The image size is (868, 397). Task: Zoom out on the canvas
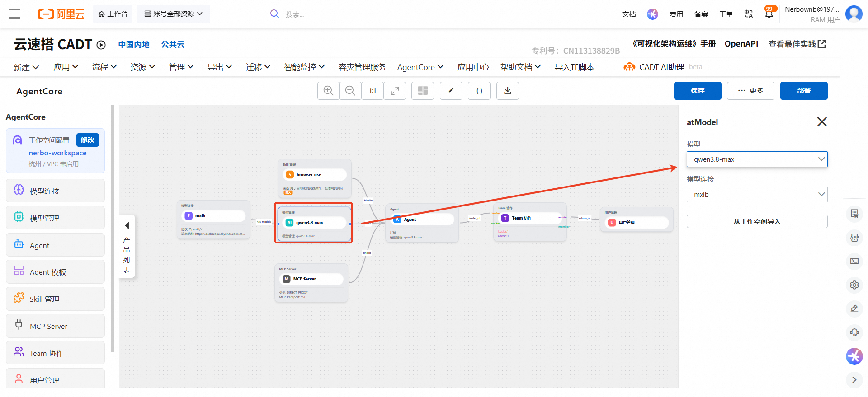tap(350, 91)
